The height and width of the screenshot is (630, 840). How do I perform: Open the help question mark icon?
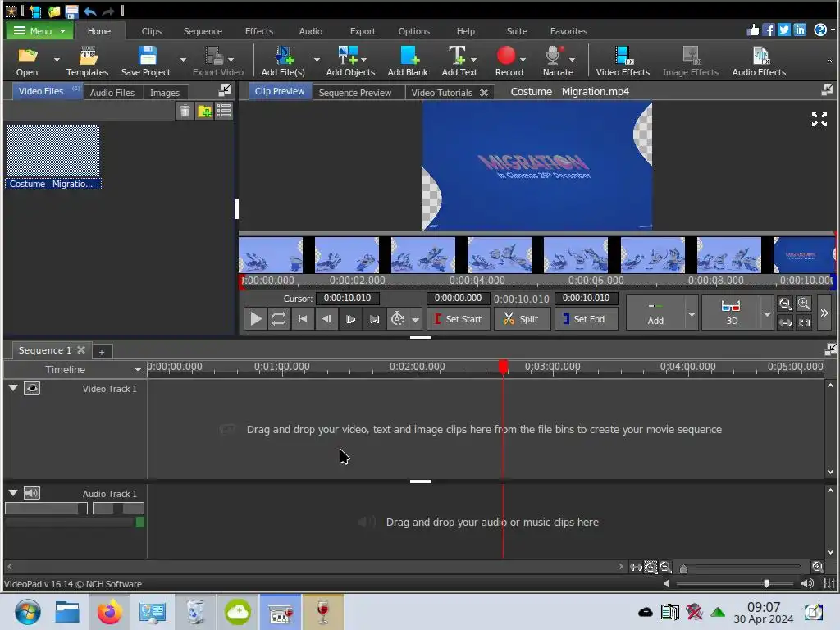(820, 30)
